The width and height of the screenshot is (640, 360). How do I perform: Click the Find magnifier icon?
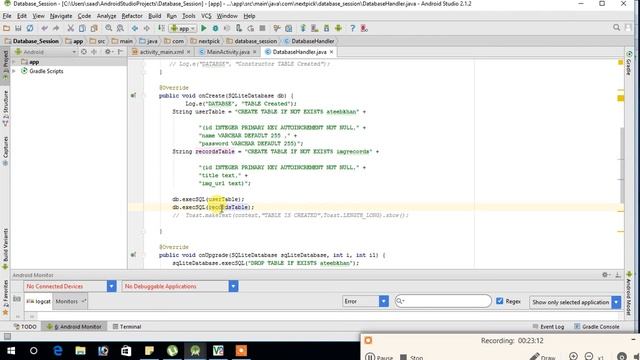click(x=109, y=28)
